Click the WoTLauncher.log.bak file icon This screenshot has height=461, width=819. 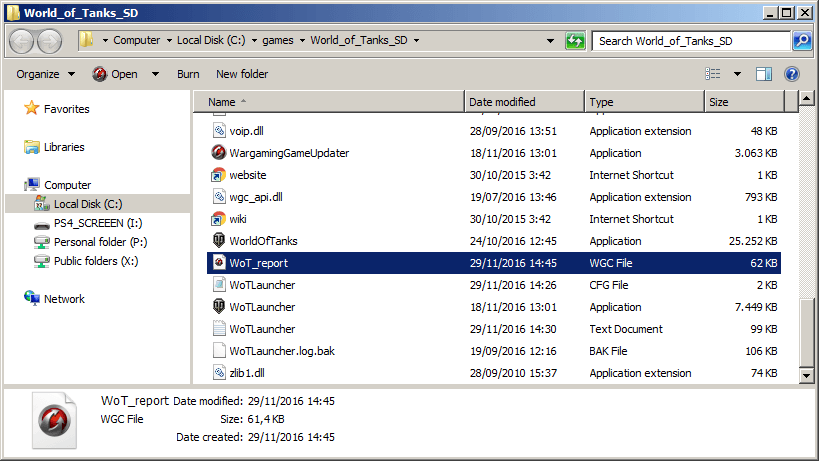click(x=219, y=350)
